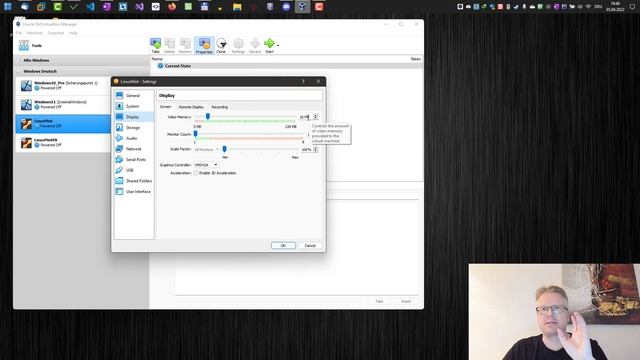Image resolution: width=640 pixels, height=360 pixels.
Task: Select LinuxMint virtual machine entry
Action: pos(63,124)
